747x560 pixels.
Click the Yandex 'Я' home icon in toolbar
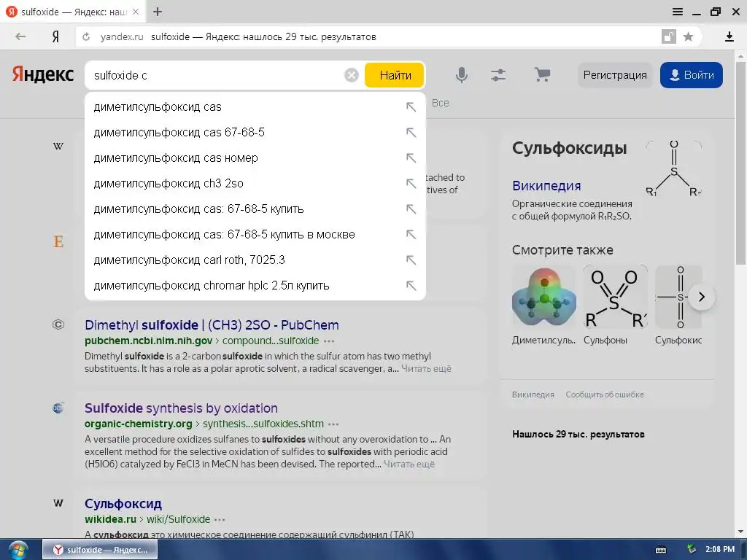click(x=55, y=36)
